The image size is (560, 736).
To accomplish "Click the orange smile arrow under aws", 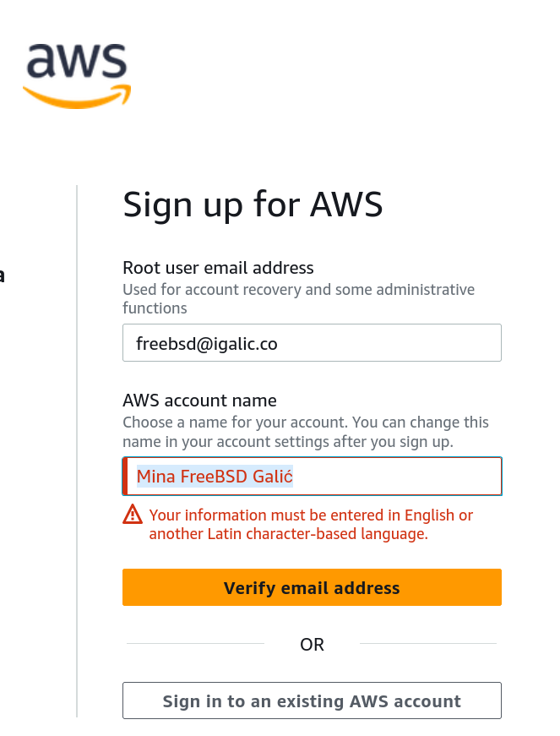I will [x=77, y=97].
